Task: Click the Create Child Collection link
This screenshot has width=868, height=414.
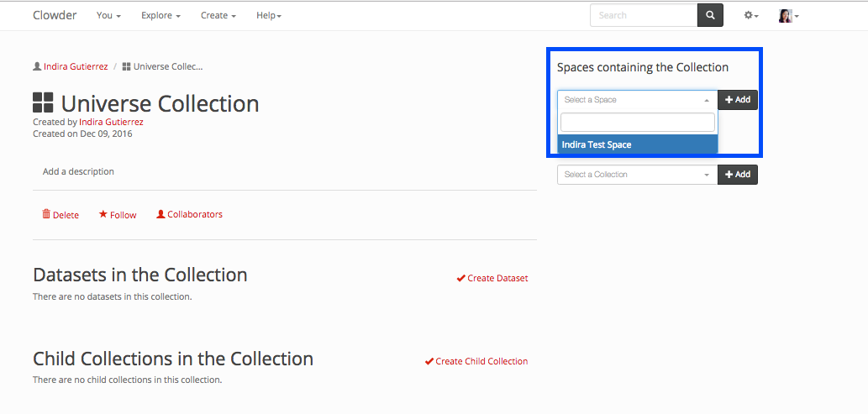Action: coord(481,361)
